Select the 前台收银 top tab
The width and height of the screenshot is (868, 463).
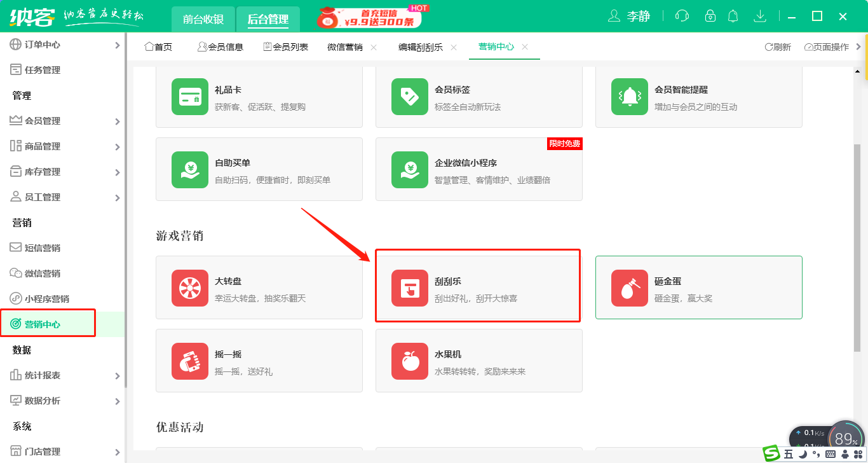[x=203, y=19]
